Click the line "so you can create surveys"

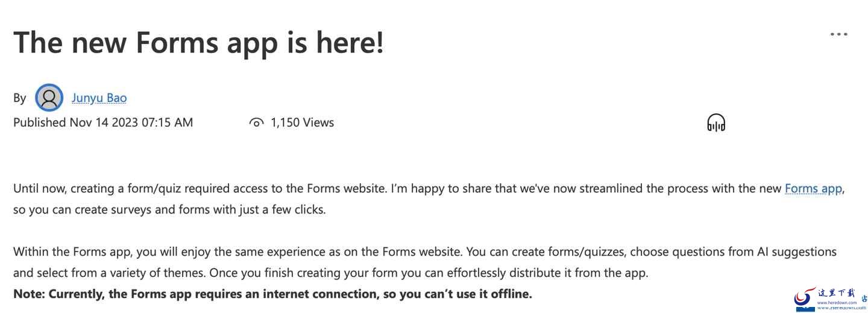[x=169, y=210]
